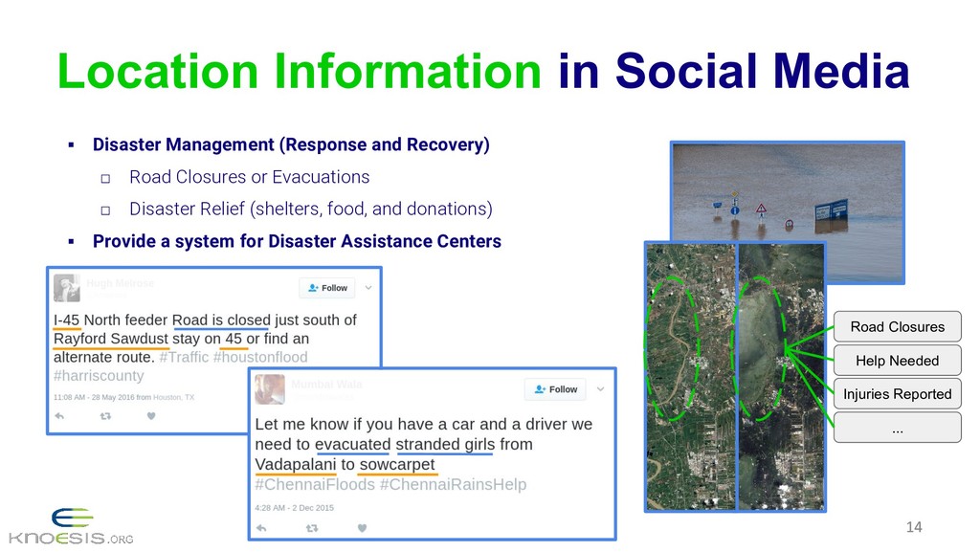Click flooded road signs photo
Image resolution: width=980 pixels, height=552 pixels.
point(788,192)
